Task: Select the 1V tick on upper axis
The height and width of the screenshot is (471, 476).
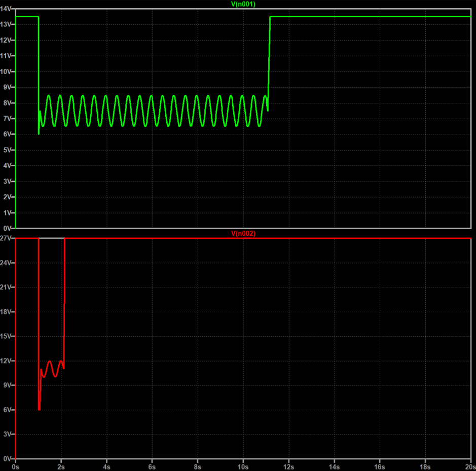Action: tap(7, 213)
